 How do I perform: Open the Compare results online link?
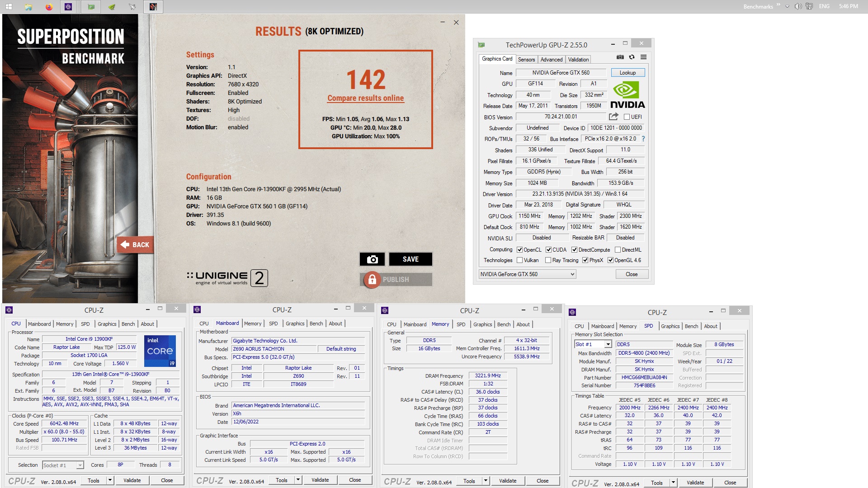pyautogui.click(x=366, y=98)
